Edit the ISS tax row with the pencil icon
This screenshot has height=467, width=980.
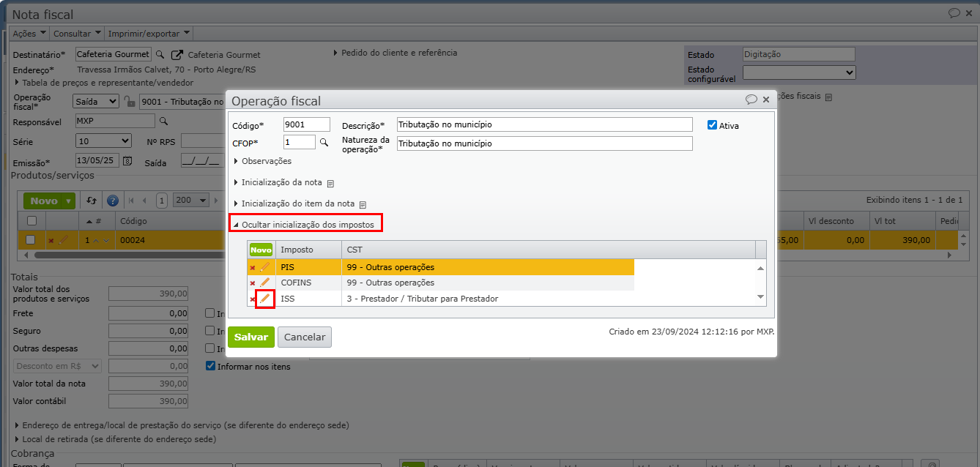[x=265, y=298]
